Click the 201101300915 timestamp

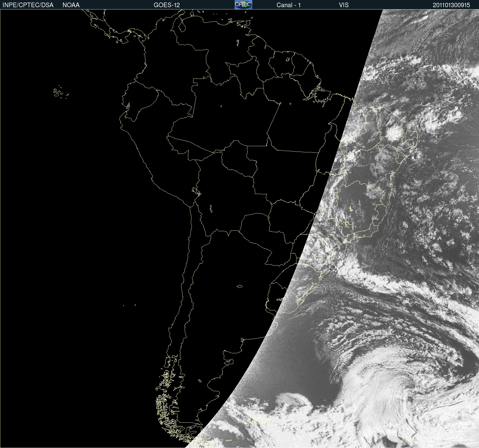[451, 5]
